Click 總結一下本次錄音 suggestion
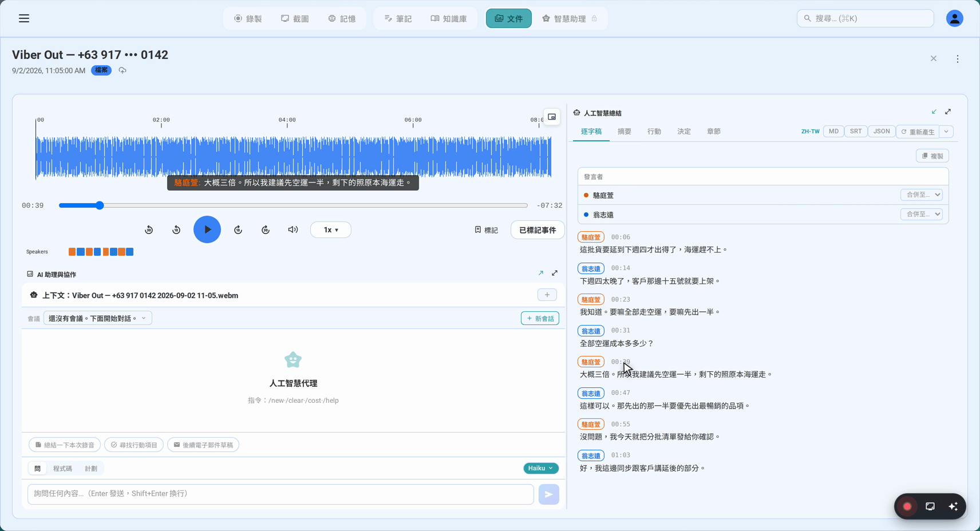The image size is (980, 531). (x=65, y=445)
